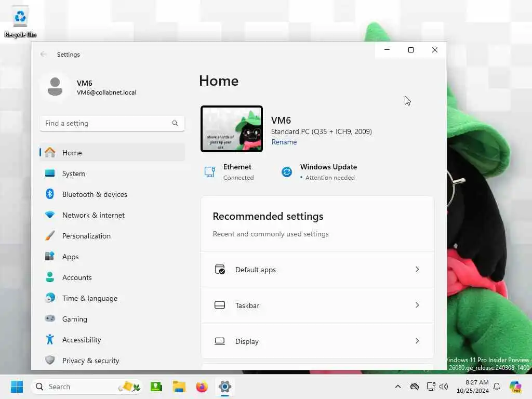Expand Default apps chevron arrow
The height and width of the screenshot is (399, 532).
417,270
